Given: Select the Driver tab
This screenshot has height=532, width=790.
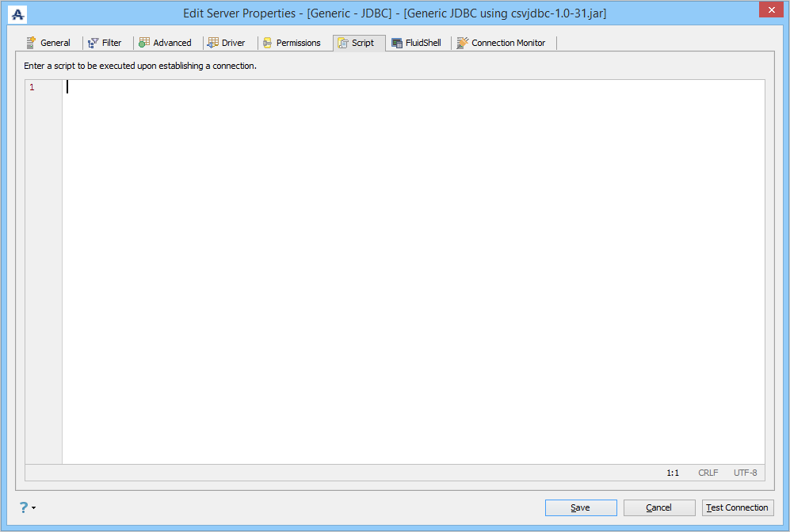Looking at the screenshot, I should click(226, 43).
